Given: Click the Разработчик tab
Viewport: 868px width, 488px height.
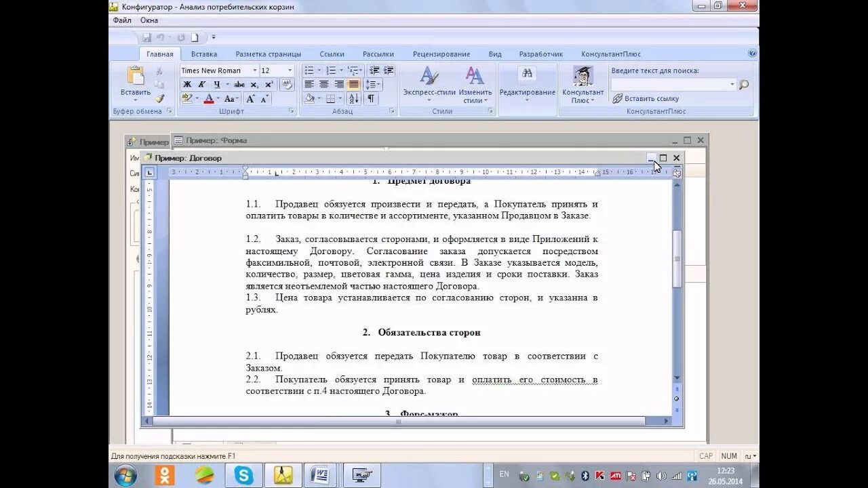Looking at the screenshot, I should (x=541, y=54).
